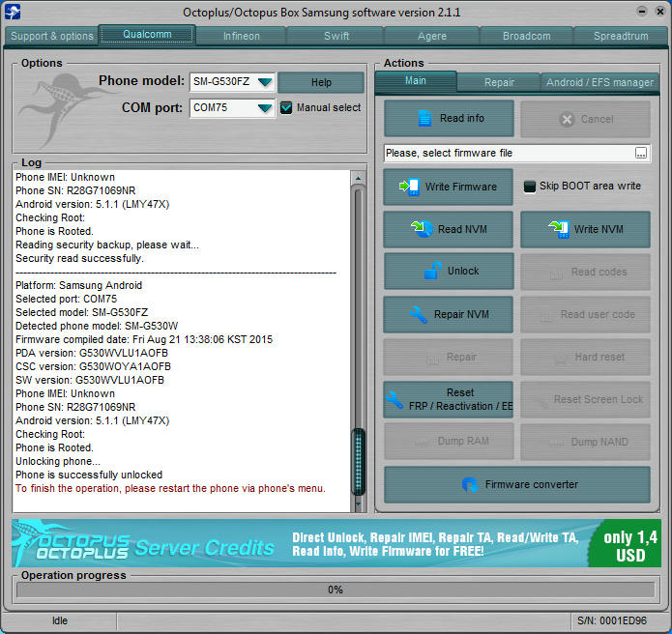Switch to the Broadcom tab

coord(526,36)
